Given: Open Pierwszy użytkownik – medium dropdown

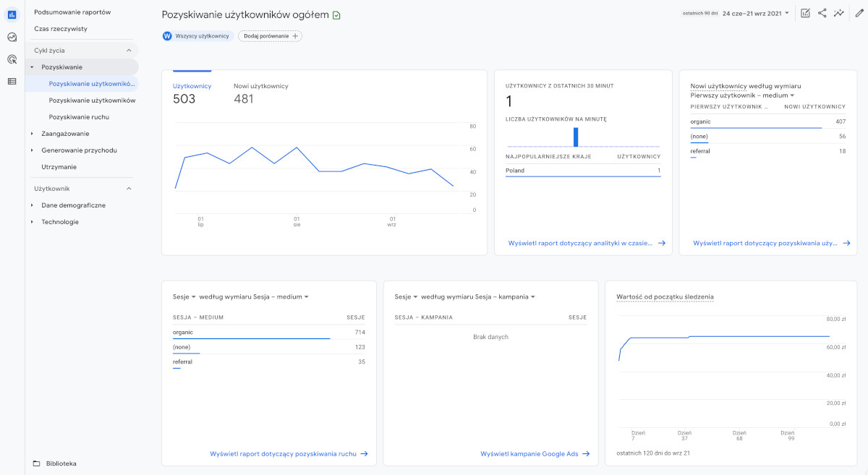Looking at the screenshot, I should tap(742, 95).
